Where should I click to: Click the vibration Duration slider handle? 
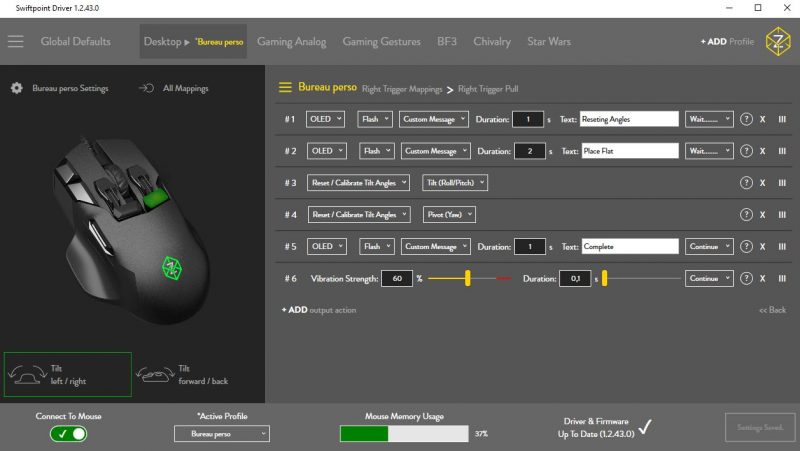point(605,278)
